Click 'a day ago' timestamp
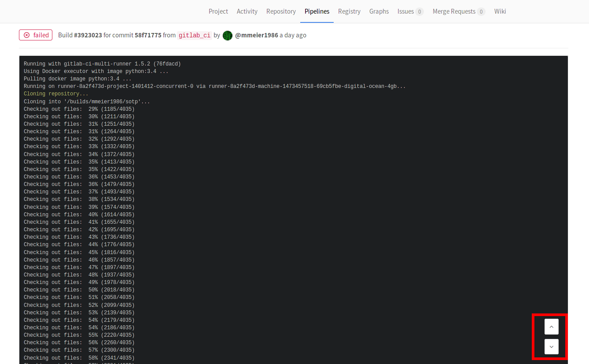 (x=293, y=35)
